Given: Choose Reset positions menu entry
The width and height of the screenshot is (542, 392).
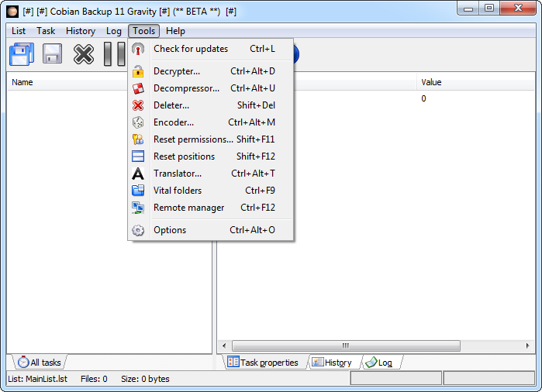Looking at the screenshot, I should click(211, 156).
